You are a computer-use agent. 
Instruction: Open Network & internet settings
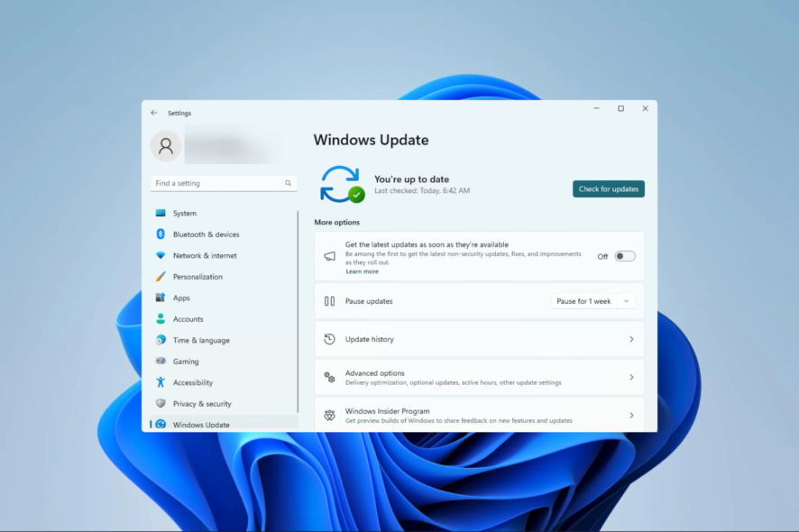point(223,255)
